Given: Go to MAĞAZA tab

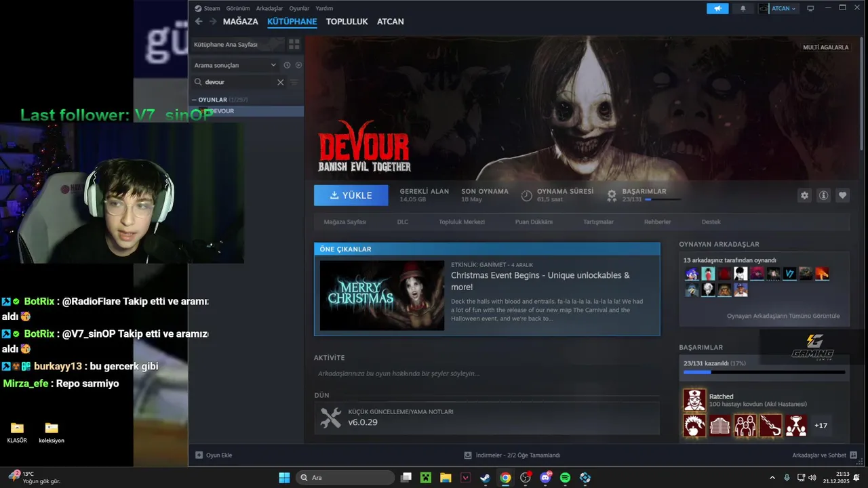Looking at the screenshot, I should 241,22.
